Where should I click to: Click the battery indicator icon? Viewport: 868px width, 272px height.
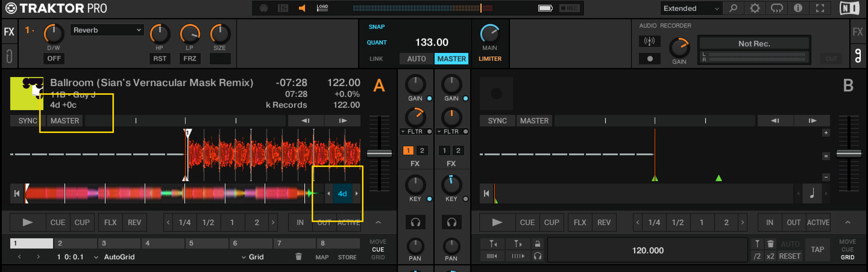pyautogui.click(x=545, y=8)
